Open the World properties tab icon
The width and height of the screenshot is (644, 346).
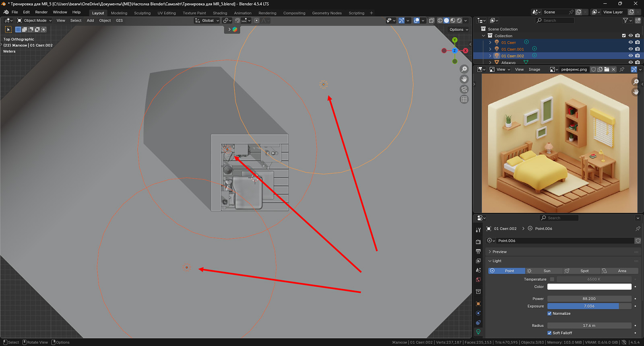478,280
